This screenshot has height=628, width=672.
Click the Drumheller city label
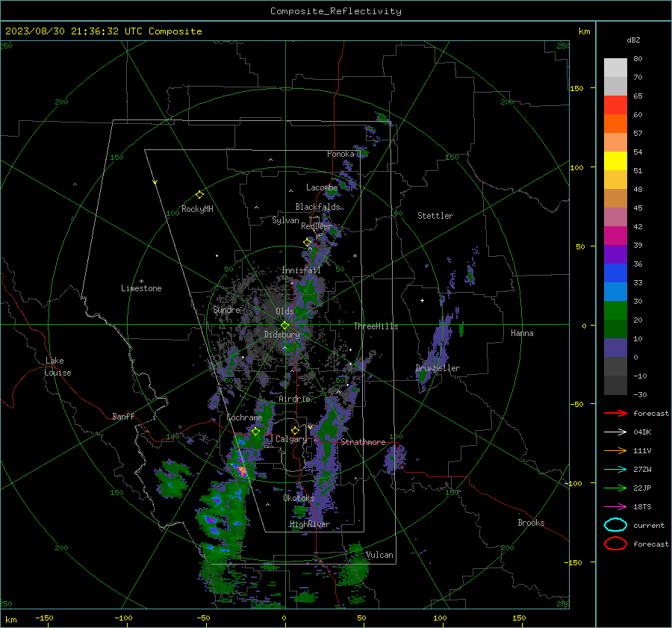click(438, 368)
